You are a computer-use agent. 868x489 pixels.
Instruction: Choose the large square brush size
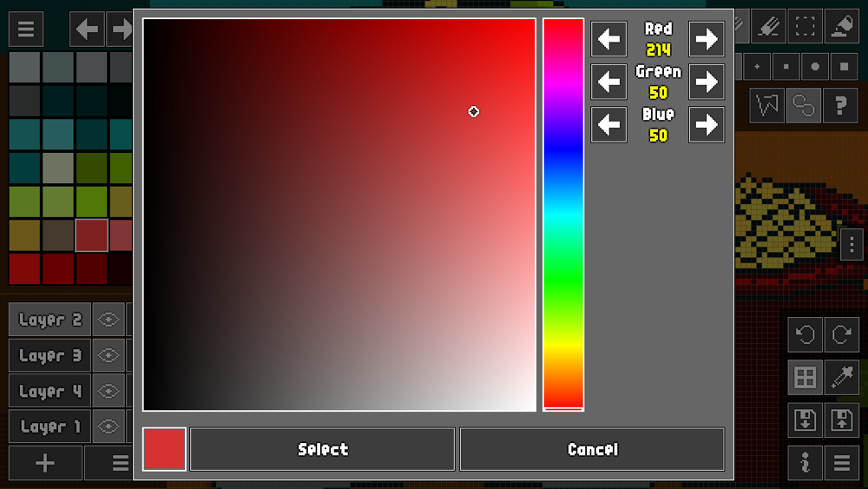coord(845,67)
